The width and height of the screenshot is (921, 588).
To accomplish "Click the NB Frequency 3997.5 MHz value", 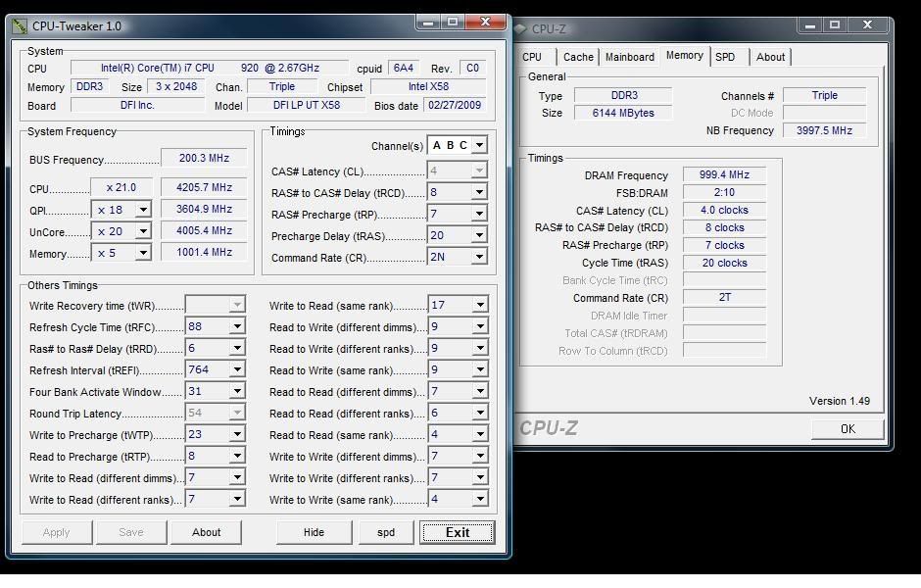I will click(824, 130).
